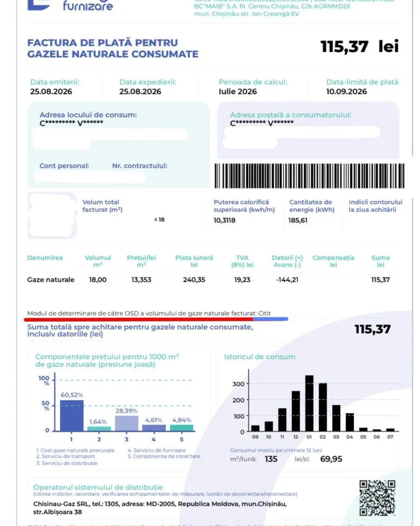This screenshot has width=420, height=526.
Task: Click the 60,52% bar in price chart
Action: 72,415
